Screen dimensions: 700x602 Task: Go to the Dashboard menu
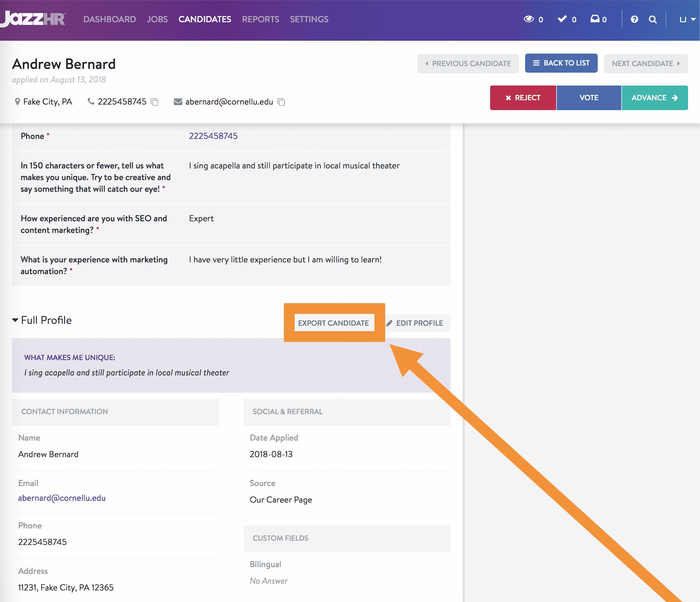click(x=110, y=19)
